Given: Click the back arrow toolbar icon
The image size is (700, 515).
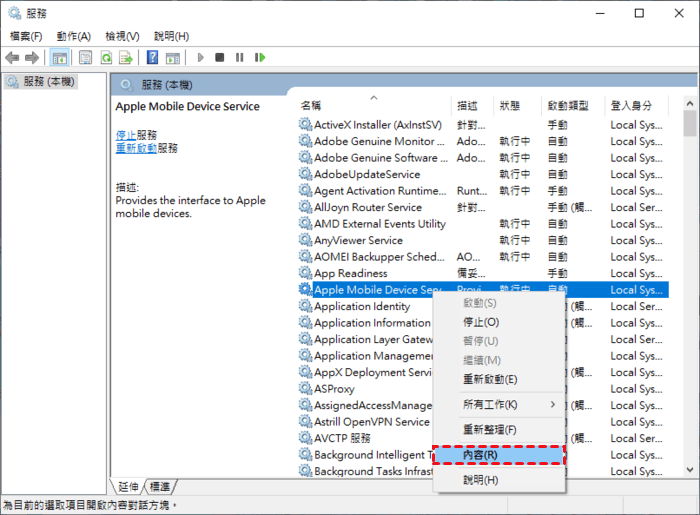Looking at the screenshot, I should point(13,58).
